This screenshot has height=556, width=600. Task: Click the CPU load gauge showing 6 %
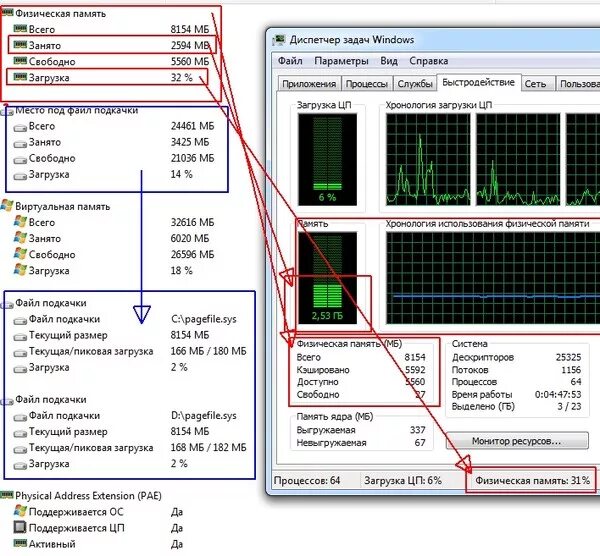(328, 159)
